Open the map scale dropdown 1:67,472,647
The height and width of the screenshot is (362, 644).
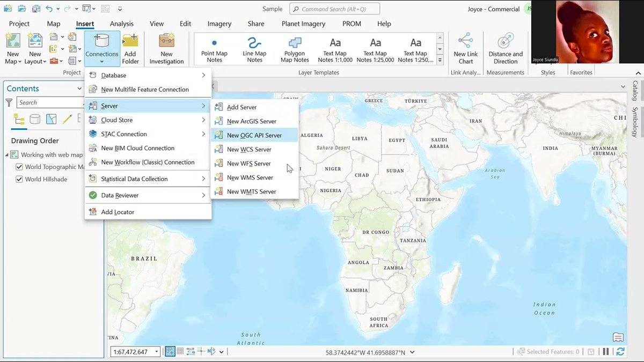coord(157,352)
